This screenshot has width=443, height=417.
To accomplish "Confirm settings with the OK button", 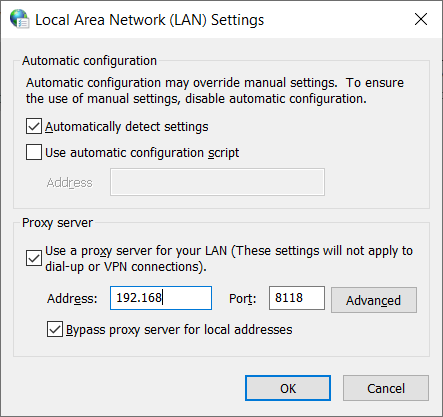I will click(288, 388).
